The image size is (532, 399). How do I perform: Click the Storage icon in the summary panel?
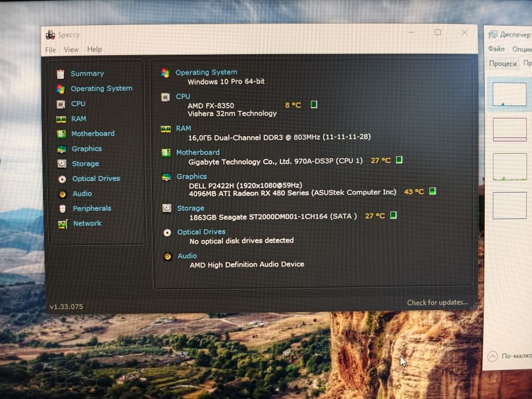pos(166,208)
